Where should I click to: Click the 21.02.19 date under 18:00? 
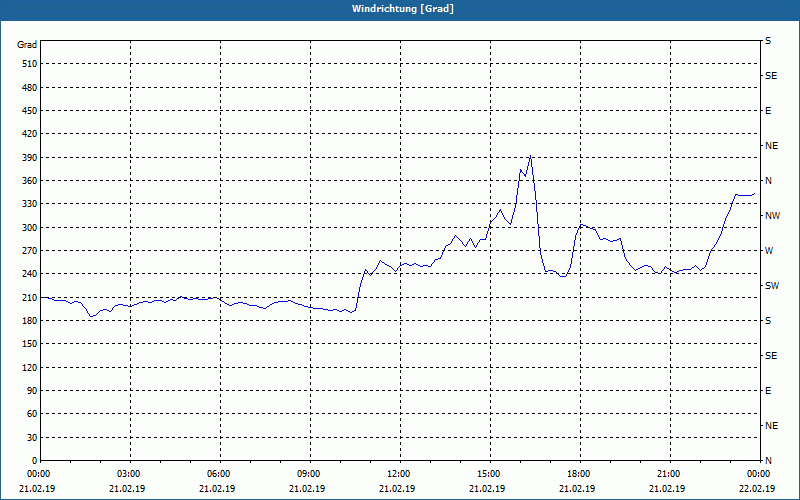point(577,489)
